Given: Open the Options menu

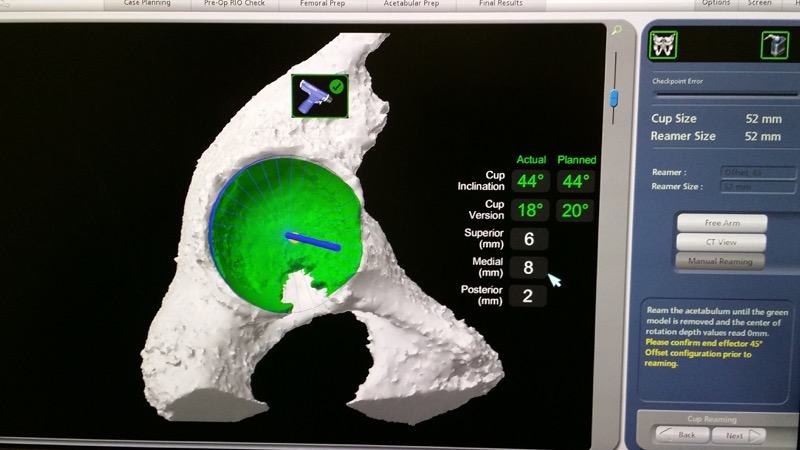Looking at the screenshot, I should click(x=715, y=4).
